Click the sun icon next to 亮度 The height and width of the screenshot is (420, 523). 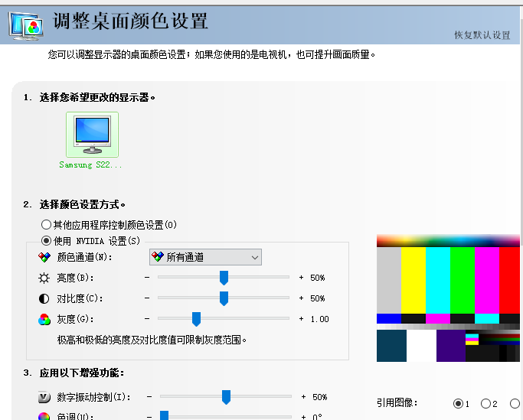coord(44,278)
